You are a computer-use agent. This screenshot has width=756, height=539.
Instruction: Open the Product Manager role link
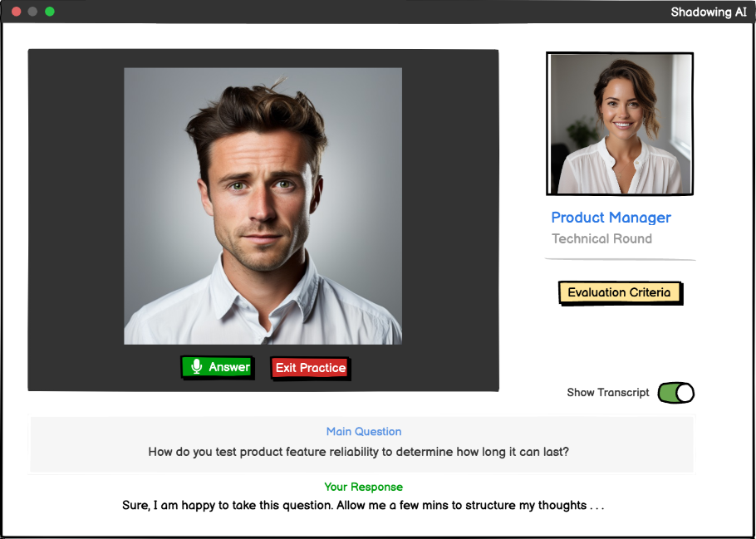point(611,218)
